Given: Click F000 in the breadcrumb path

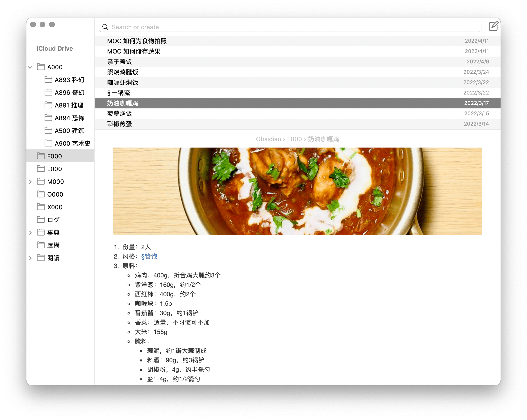Looking at the screenshot, I should coord(294,139).
